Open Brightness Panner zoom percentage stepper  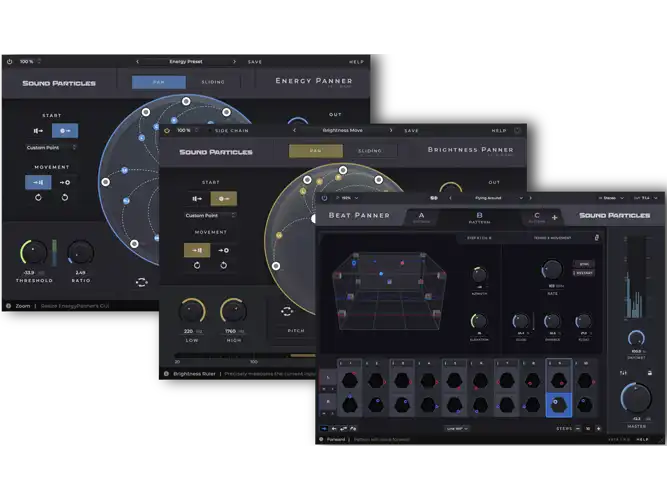197,130
